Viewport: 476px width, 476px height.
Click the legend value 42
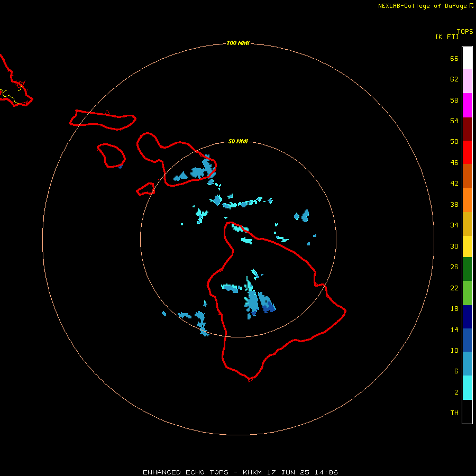(454, 184)
